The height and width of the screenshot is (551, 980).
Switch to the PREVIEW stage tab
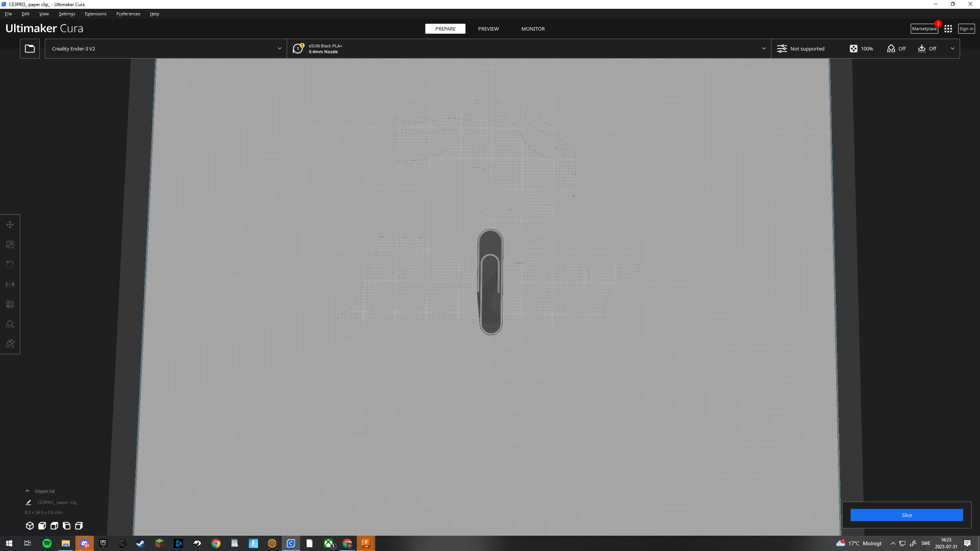click(488, 29)
